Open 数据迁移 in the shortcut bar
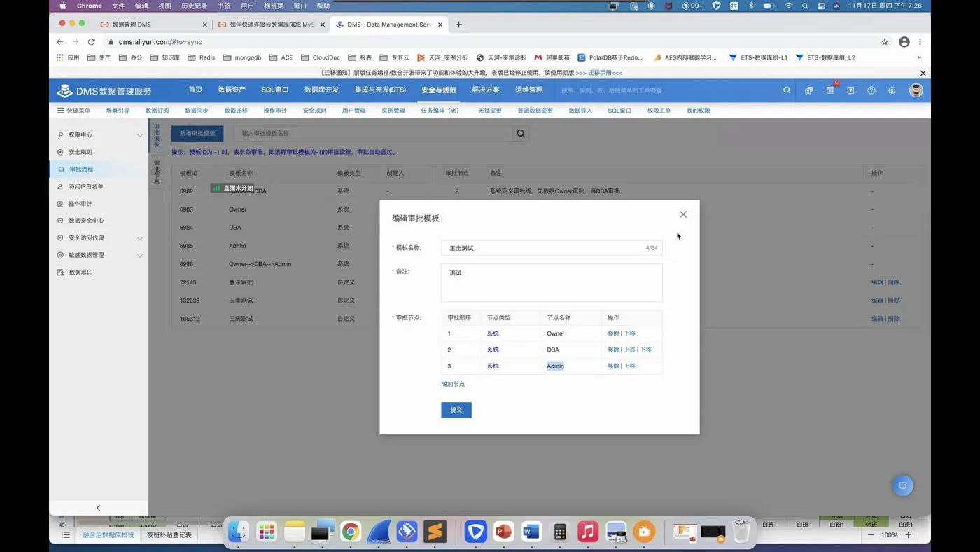This screenshot has width=980, height=552. point(236,111)
